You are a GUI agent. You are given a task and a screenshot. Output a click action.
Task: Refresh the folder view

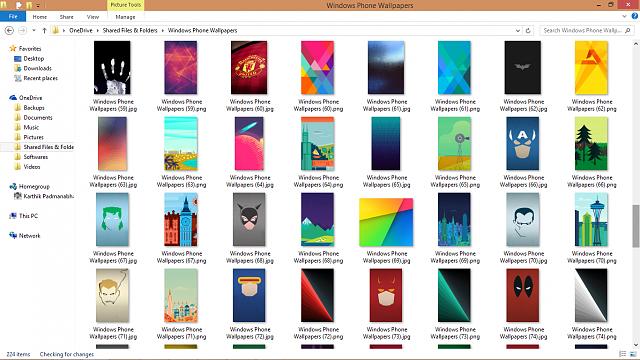pos(528,31)
